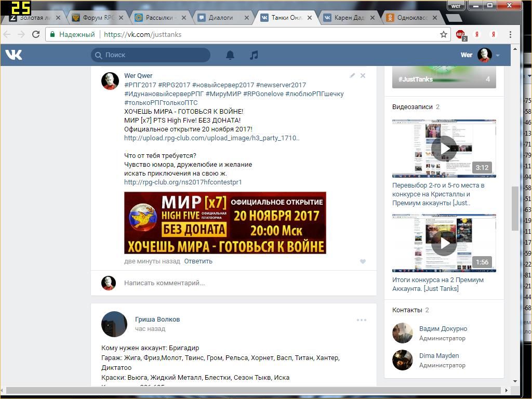Close the Танки Онлайн tab
532x399 pixels.
click(310, 18)
